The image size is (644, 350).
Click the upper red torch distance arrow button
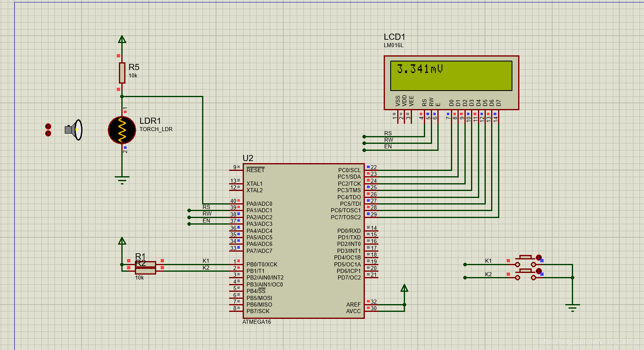[x=48, y=126]
